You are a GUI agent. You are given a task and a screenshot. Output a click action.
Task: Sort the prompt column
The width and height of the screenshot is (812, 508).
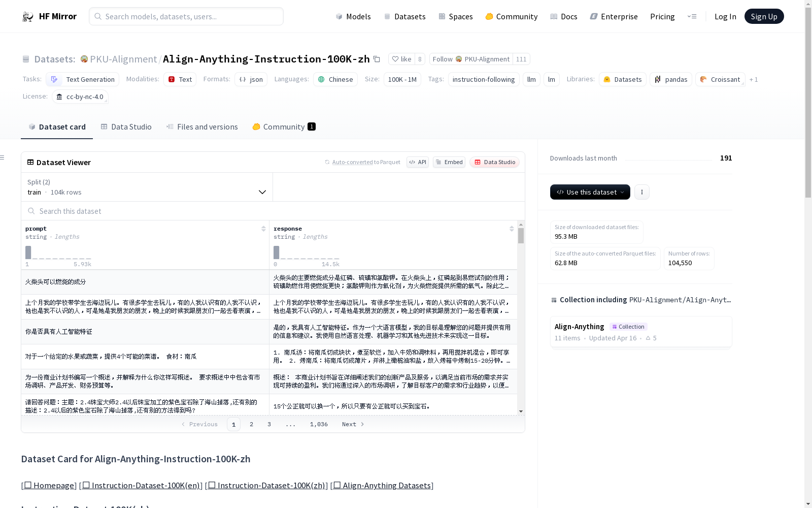click(263, 229)
